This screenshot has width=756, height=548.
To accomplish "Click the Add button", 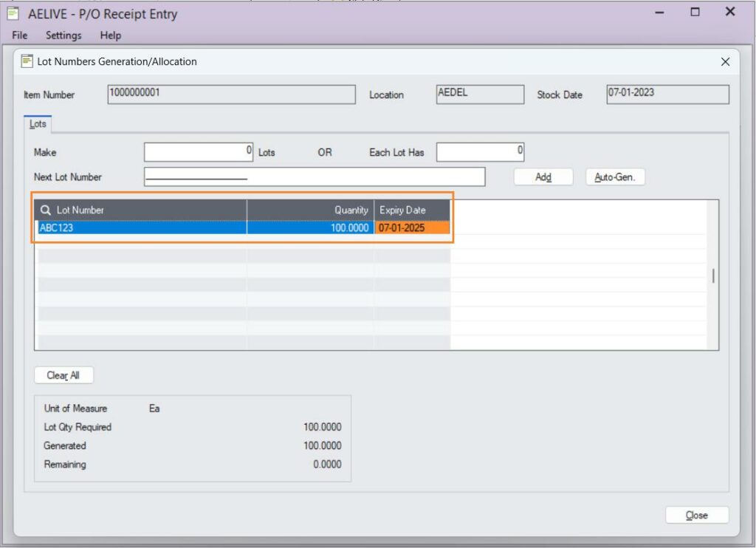I will point(543,177).
